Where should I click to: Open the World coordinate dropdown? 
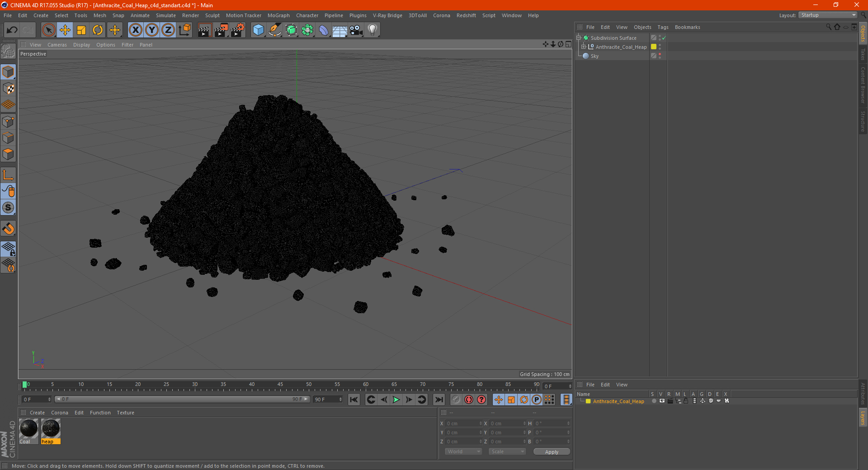[463, 451]
